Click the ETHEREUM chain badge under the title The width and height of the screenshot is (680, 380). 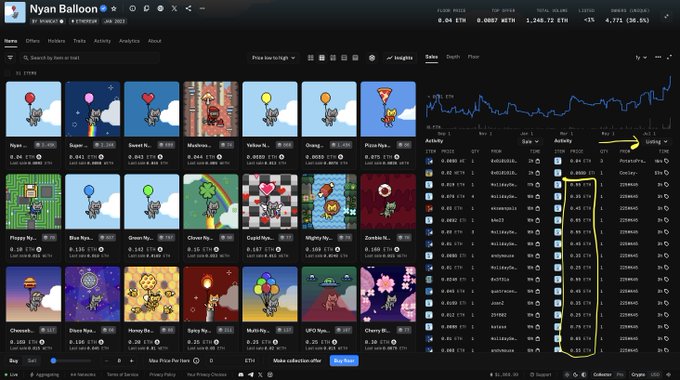(84, 21)
